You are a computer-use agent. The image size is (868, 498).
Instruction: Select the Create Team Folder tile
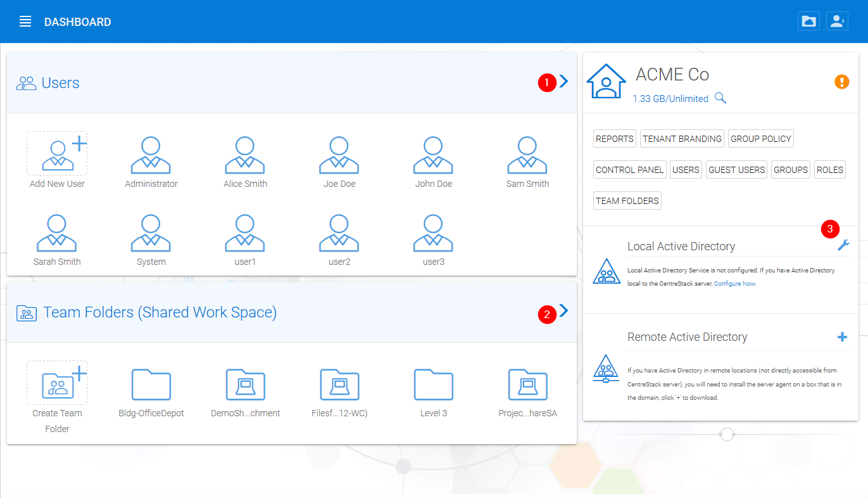(57, 384)
